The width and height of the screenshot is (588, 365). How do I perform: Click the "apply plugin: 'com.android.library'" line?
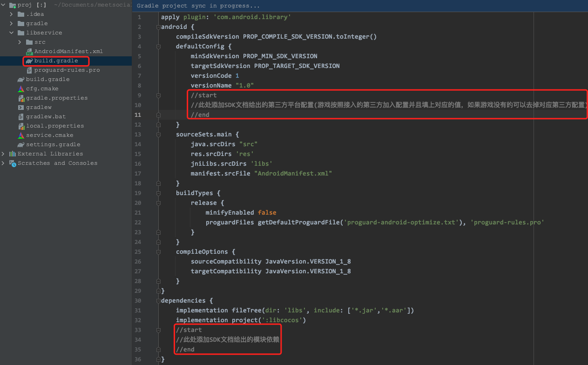[226, 17]
